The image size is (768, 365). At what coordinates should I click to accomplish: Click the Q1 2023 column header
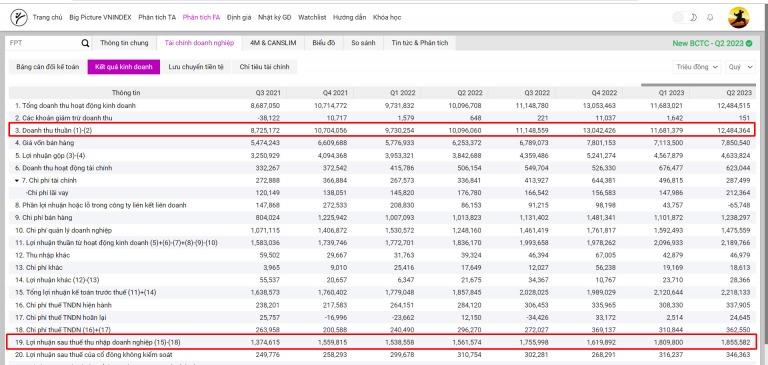(x=672, y=93)
